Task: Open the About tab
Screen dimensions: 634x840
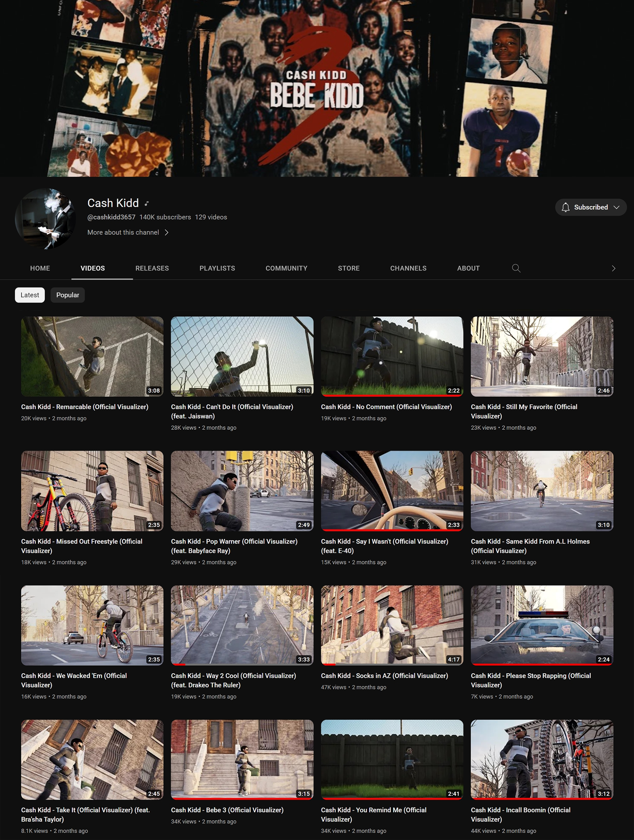Action: point(468,268)
